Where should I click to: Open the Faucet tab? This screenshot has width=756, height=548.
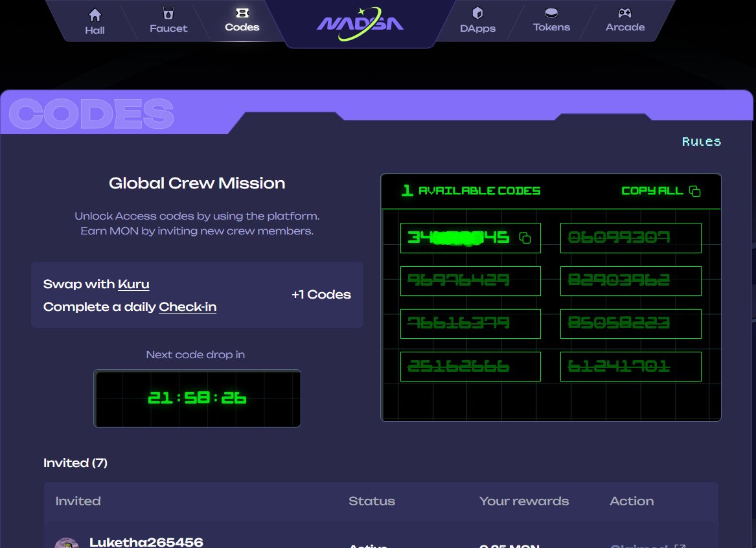(168, 21)
